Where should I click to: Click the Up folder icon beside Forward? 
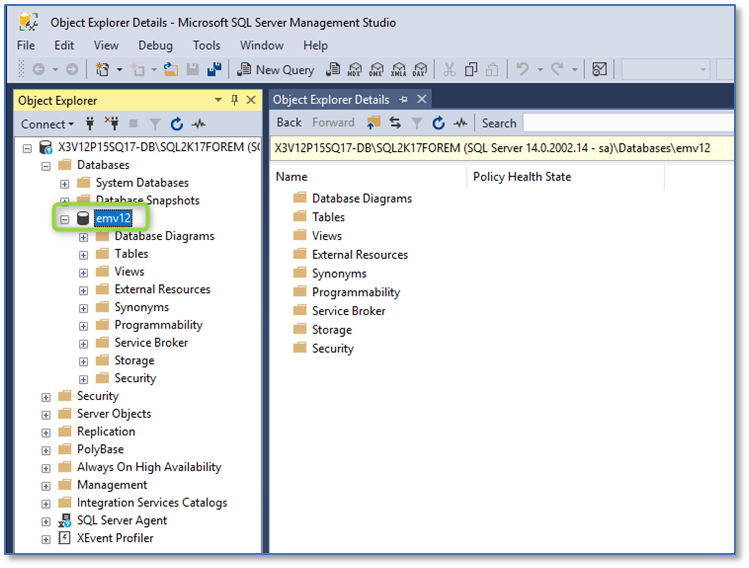373,123
